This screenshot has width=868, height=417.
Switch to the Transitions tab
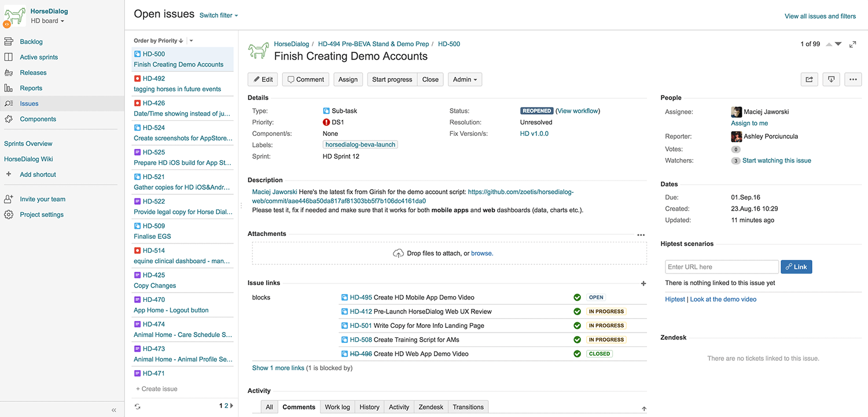[x=468, y=407]
